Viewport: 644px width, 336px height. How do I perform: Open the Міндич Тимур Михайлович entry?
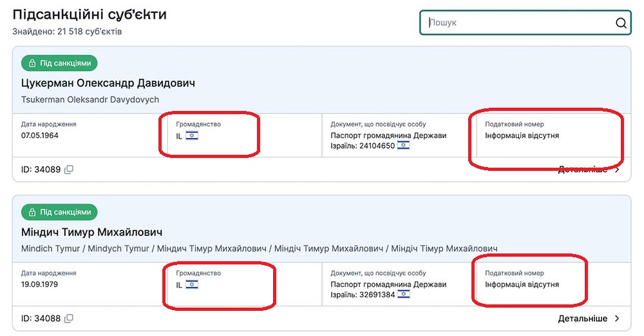pyautogui.click(x=91, y=232)
